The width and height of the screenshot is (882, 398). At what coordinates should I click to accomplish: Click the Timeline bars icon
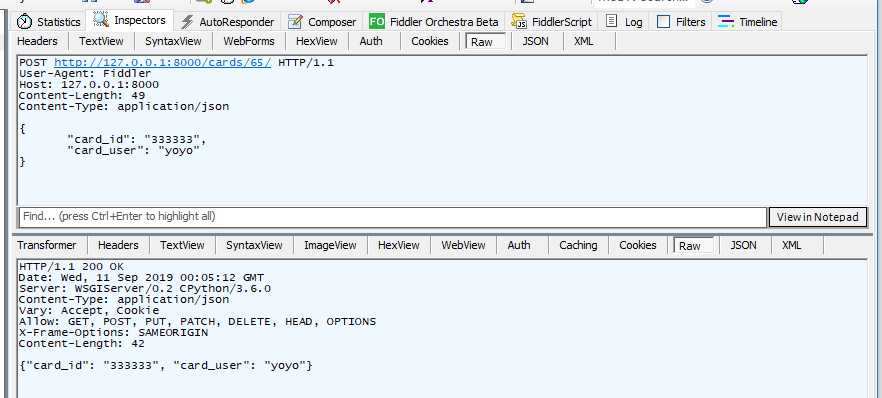(x=726, y=22)
